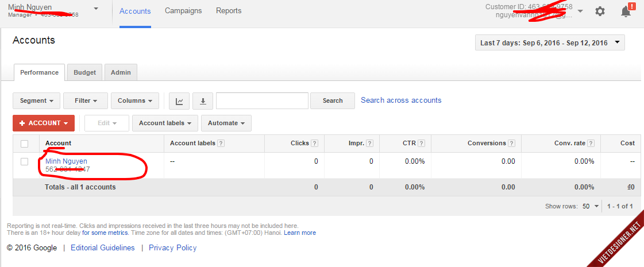644x267 pixels.
Task: Open help icon next to Conversions
Action: click(x=511, y=144)
